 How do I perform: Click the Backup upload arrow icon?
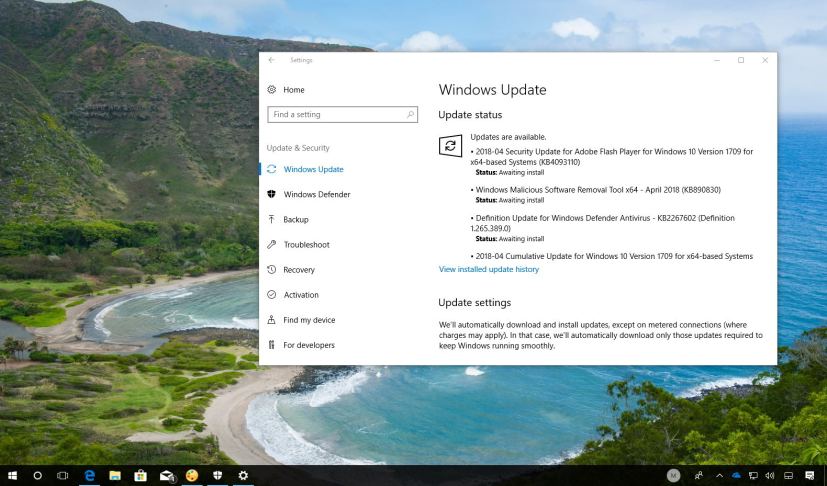272,220
